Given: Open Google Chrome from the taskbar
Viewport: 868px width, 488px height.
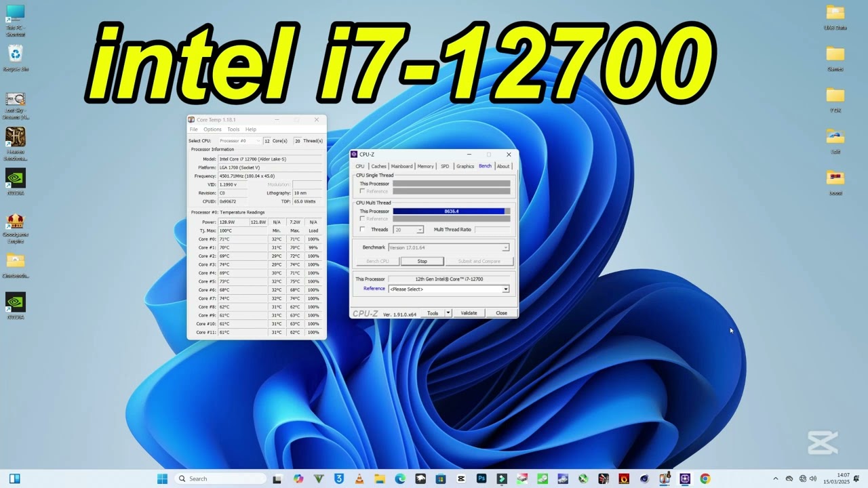Looking at the screenshot, I should click(x=705, y=479).
